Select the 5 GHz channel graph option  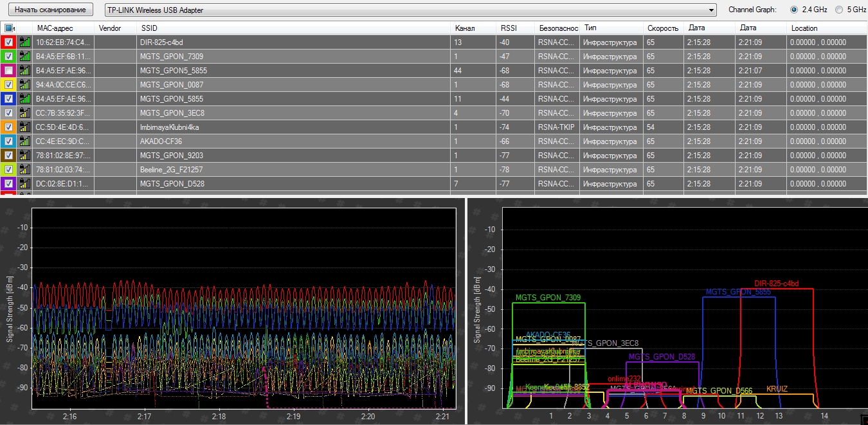tap(838, 10)
